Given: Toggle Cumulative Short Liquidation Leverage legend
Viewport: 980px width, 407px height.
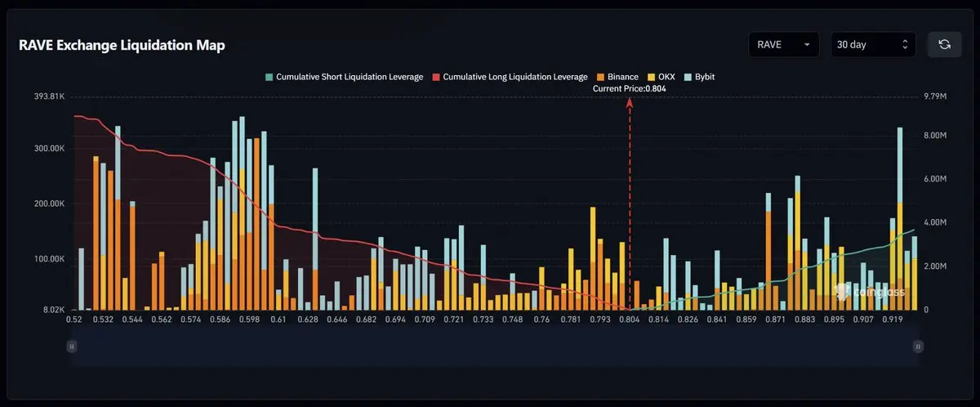Looking at the screenshot, I should pos(344,77).
